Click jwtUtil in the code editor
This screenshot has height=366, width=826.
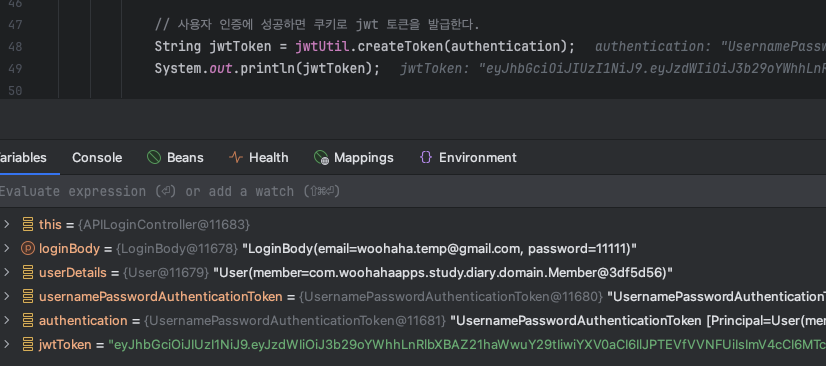click(322, 46)
